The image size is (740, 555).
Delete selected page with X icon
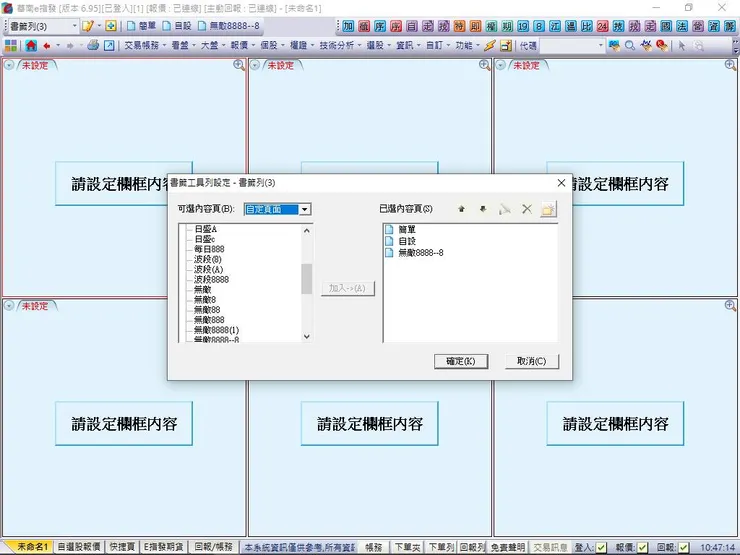527,209
